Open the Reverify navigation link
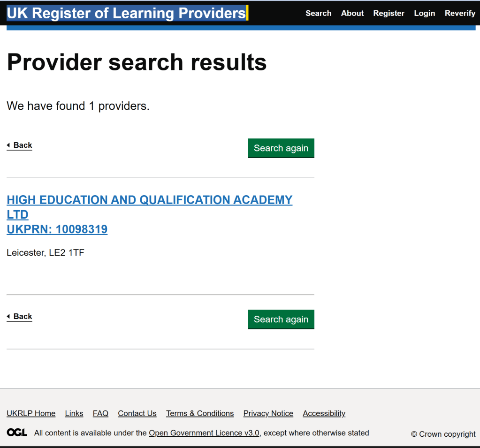480x448 pixels. (x=460, y=13)
